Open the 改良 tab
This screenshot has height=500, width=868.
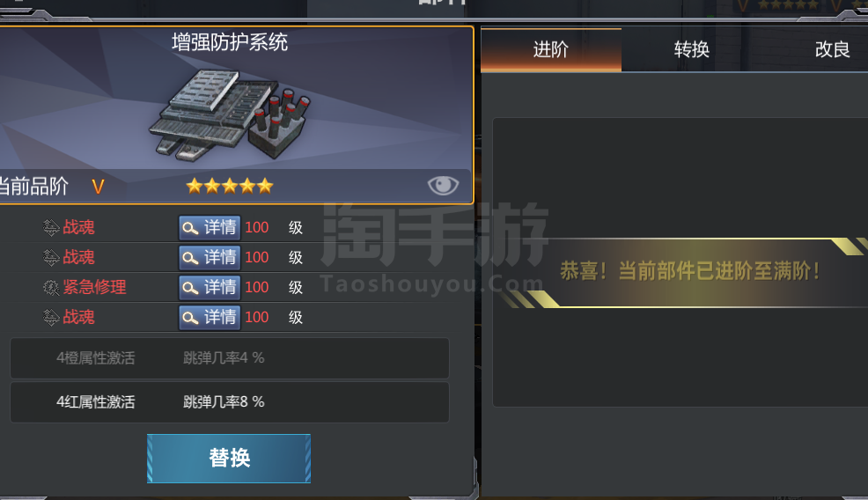pyautogui.click(x=832, y=50)
